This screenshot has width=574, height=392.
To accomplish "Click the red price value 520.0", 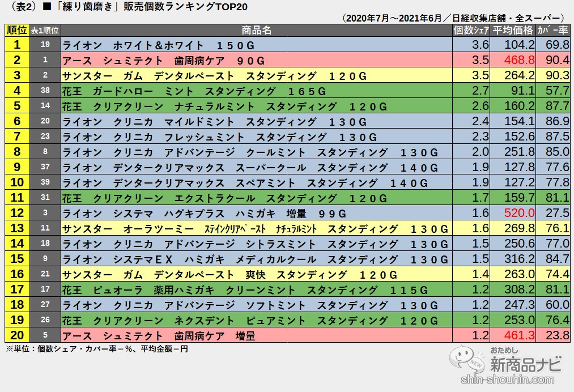I will coord(520,213).
